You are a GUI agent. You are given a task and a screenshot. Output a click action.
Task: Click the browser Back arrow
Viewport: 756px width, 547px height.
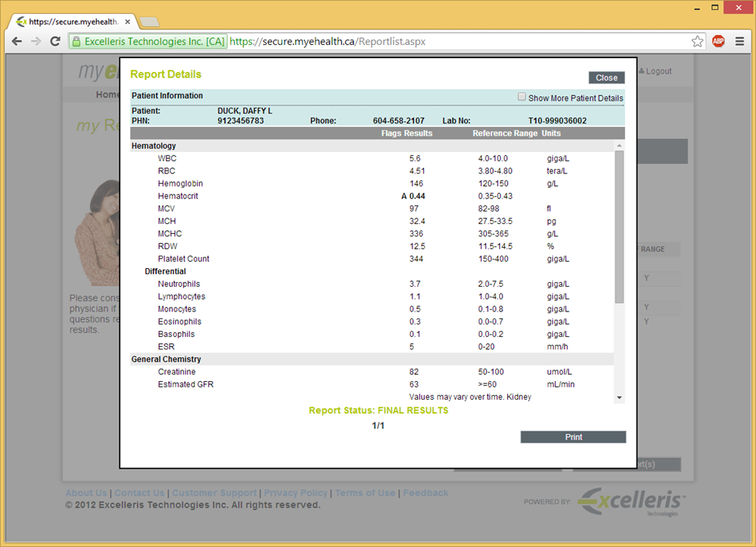point(16,41)
